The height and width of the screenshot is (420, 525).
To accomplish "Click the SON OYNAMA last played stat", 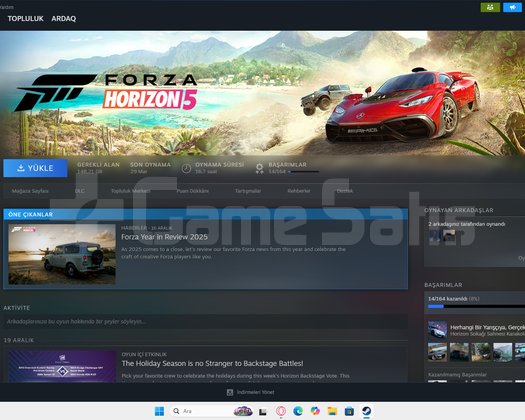I will pos(150,168).
